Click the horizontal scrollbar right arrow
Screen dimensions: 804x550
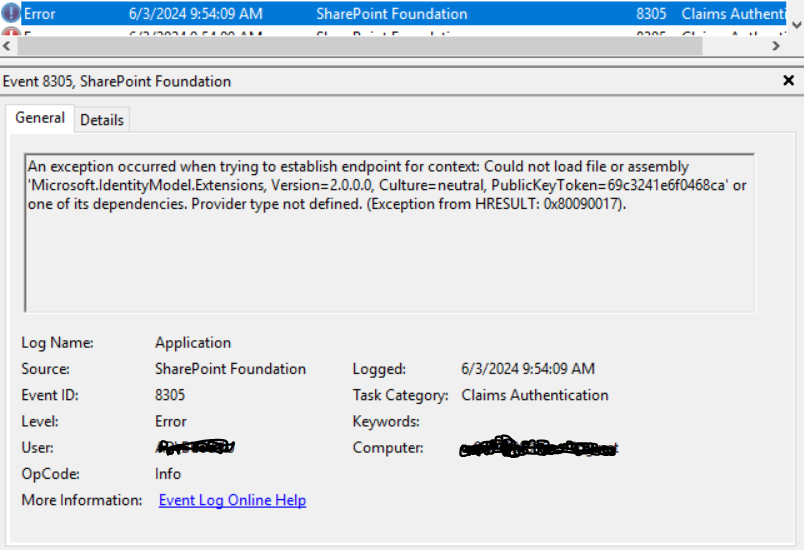[x=776, y=46]
